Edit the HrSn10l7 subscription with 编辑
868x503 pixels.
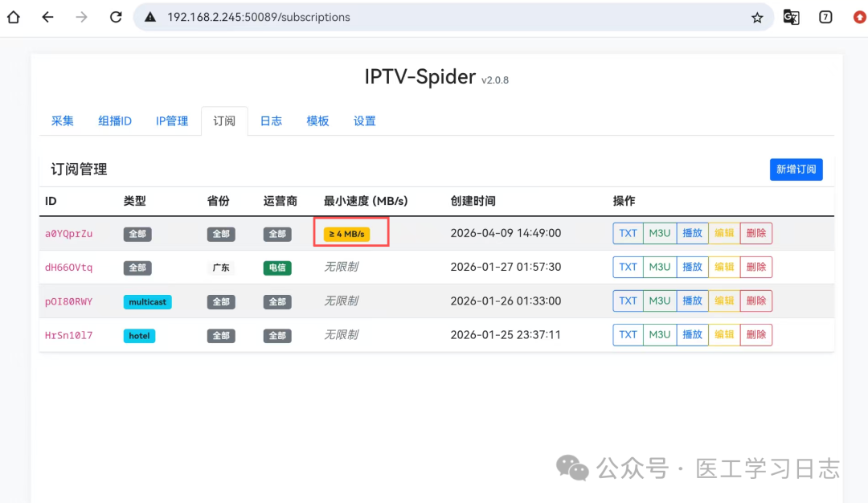coord(724,335)
